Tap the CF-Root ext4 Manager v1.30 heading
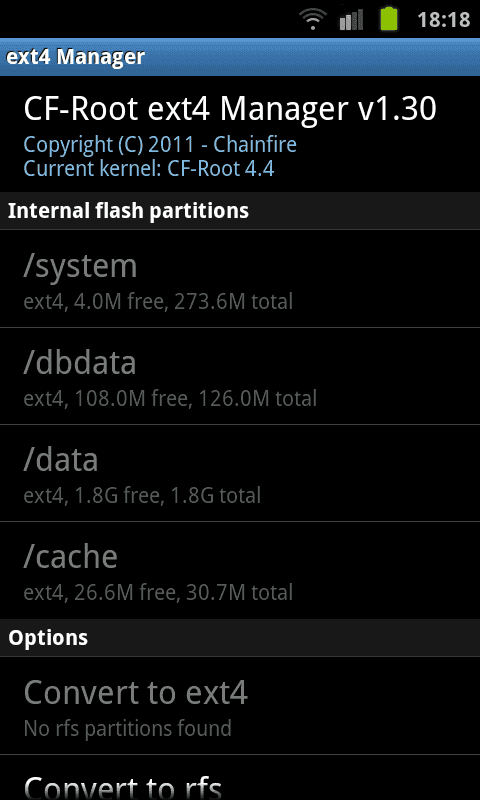The width and height of the screenshot is (480, 800). point(230,109)
